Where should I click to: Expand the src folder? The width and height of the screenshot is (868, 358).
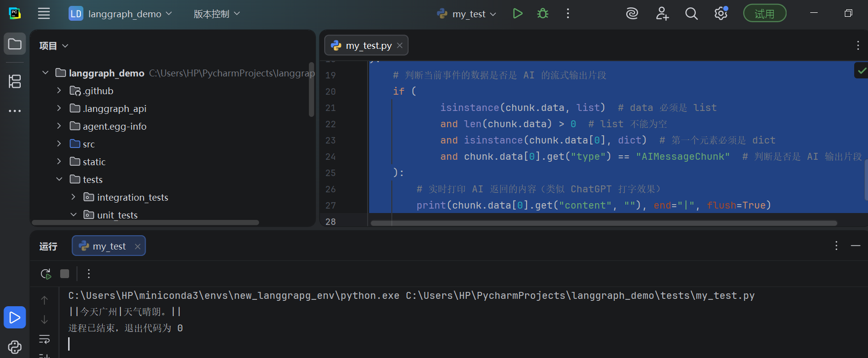coord(59,144)
